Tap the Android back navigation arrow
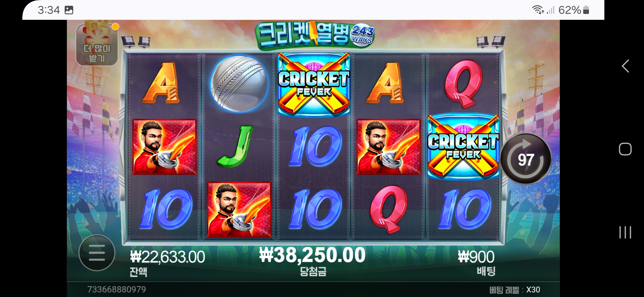Image resolution: width=644 pixels, height=297 pixels. pos(625,66)
